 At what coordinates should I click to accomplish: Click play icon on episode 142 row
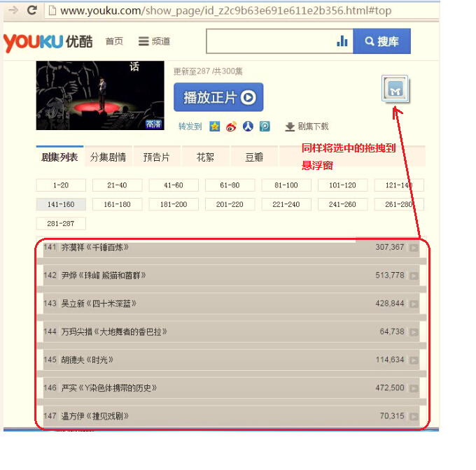click(x=414, y=276)
